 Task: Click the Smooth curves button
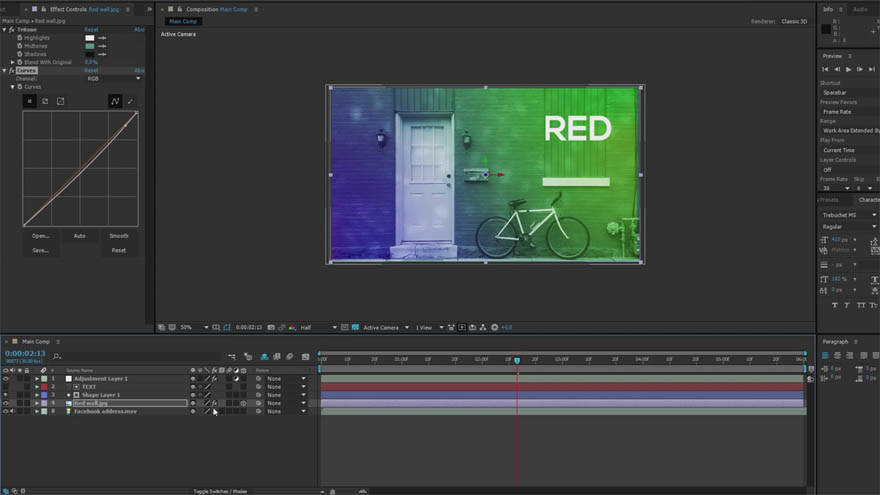point(118,236)
